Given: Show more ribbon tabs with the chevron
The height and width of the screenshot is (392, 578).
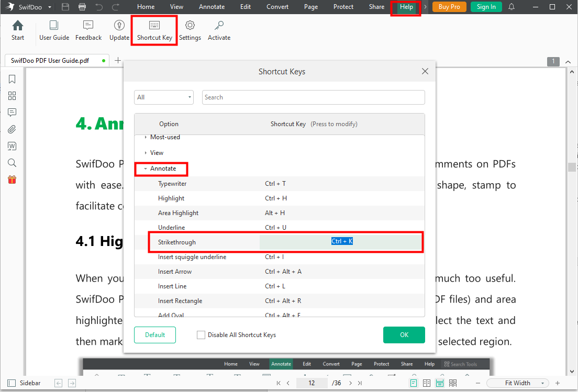Looking at the screenshot, I should click(x=425, y=7).
